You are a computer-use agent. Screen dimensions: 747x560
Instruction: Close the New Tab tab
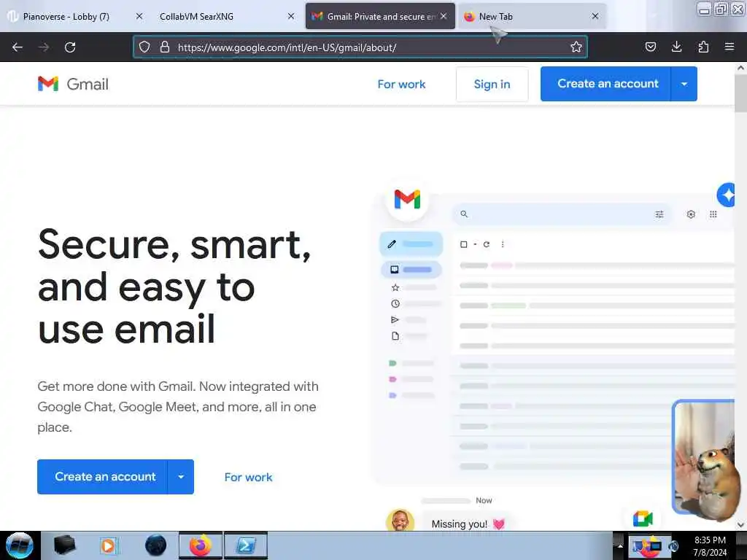(595, 16)
